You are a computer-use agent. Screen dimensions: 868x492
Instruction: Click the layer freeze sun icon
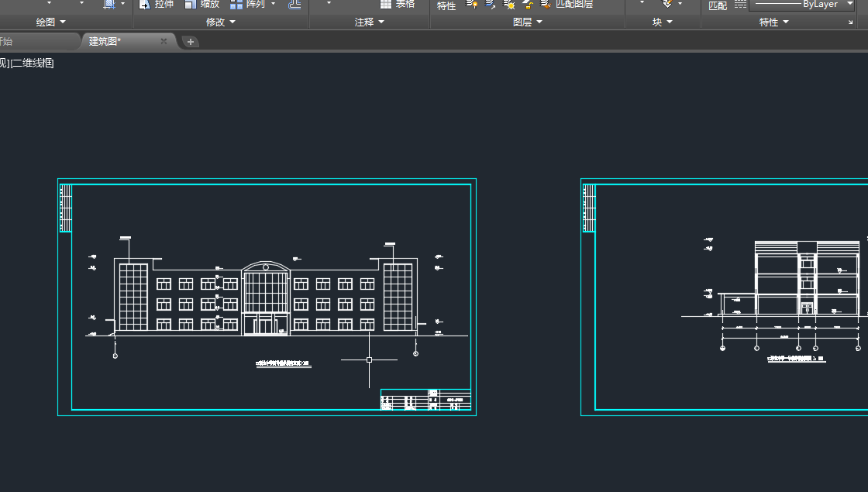tap(509, 5)
